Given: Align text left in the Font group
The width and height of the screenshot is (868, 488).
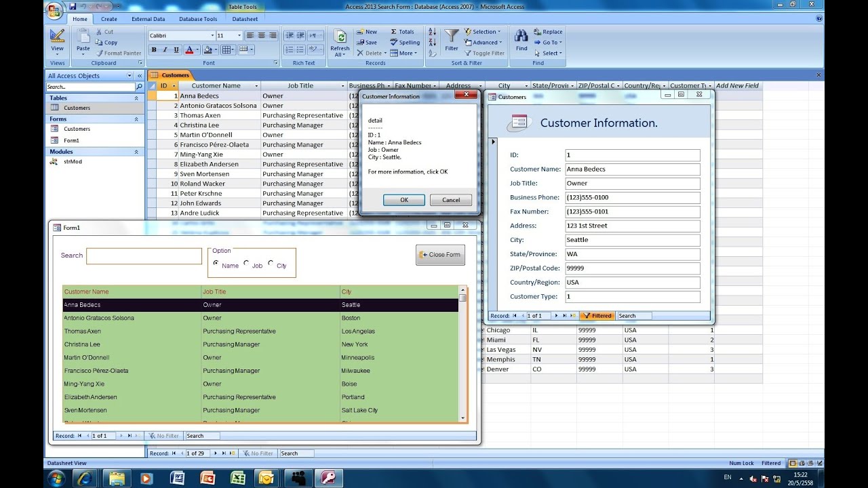Looking at the screenshot, I should 250,35.
